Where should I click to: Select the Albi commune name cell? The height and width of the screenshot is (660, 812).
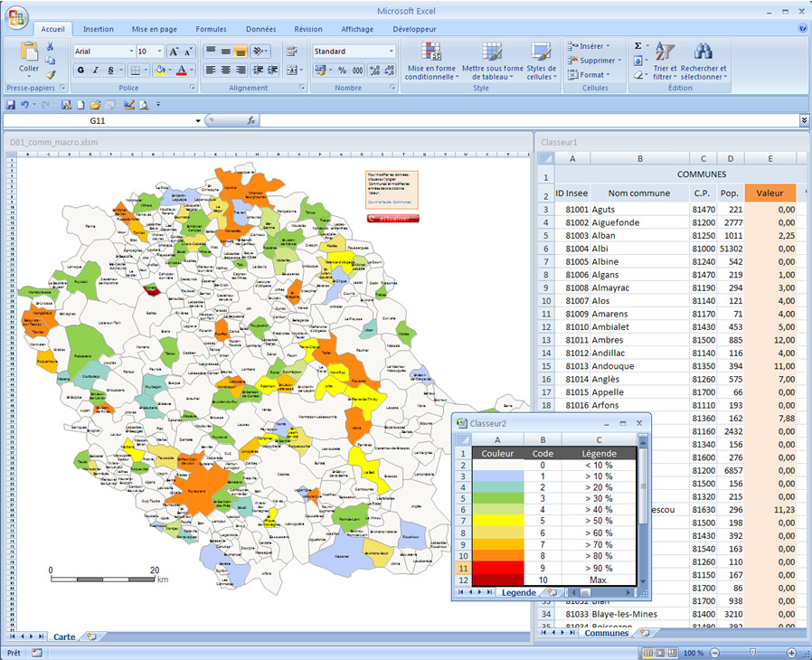click(640, 249)
